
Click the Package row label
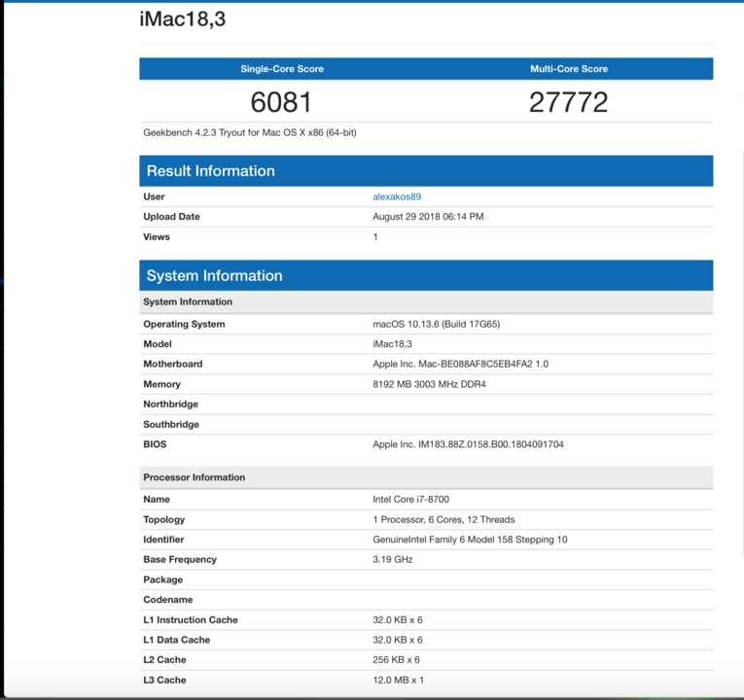[162, 580]
